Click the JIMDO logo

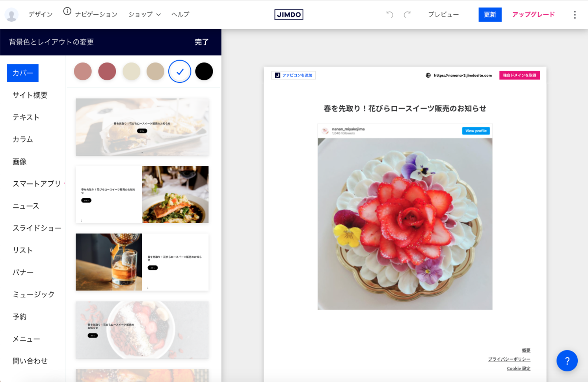289,15
